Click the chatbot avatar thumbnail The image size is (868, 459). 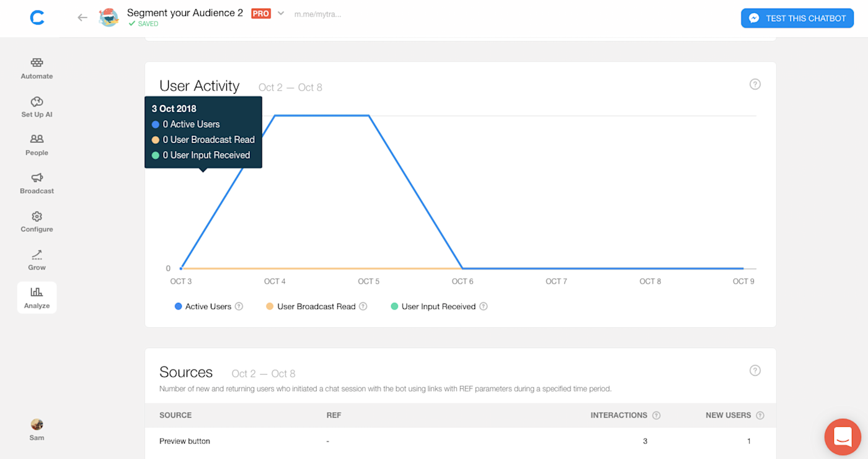click(x=109, y=17)
